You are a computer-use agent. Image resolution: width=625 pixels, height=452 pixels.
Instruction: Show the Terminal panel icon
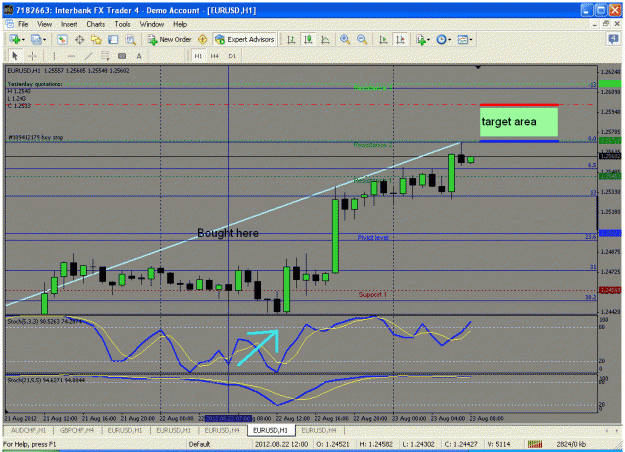click(113, 39)
